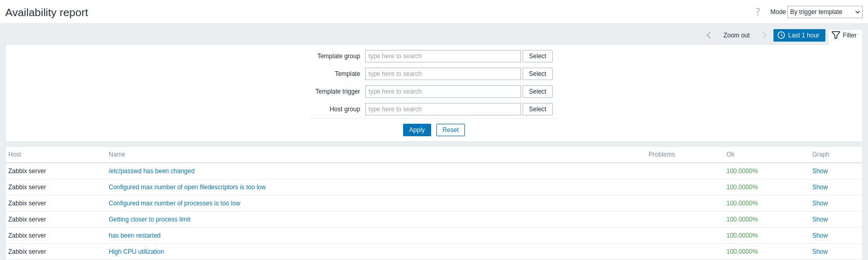Open 'Configured max number of processes' link
Screen dimensions: 868x260
click(174, 203)
